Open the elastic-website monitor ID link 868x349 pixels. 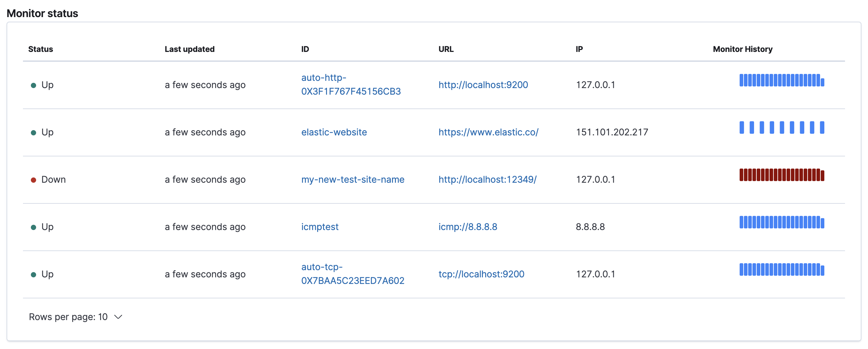coord(334,132)
